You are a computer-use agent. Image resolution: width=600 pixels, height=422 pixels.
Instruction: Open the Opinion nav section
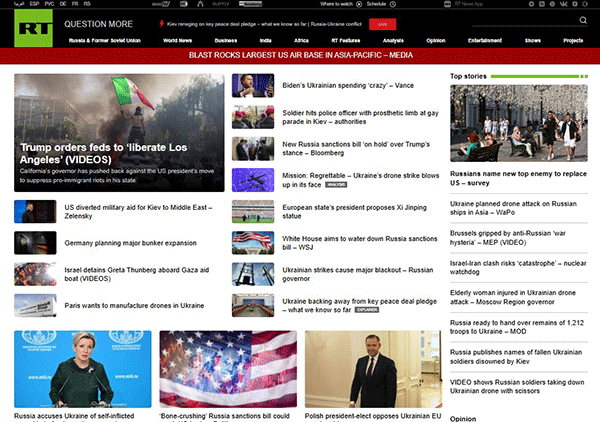pyautogui.click(x=436, y=41)
